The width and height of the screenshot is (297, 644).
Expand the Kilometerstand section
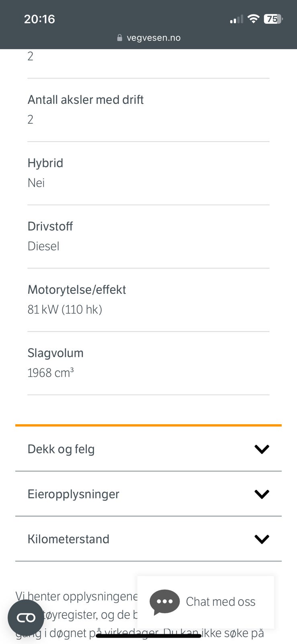coord(148,539)
